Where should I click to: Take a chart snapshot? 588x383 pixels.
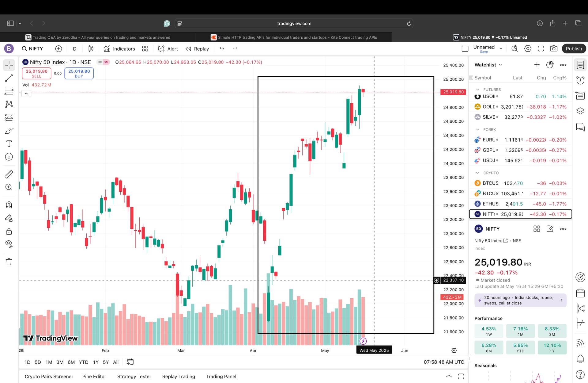tap(554, 49)
